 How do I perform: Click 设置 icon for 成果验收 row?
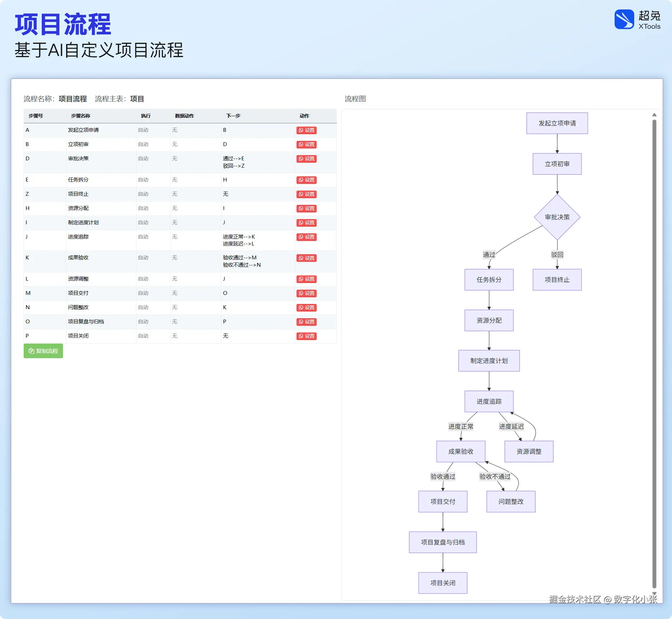click(306, 258)
